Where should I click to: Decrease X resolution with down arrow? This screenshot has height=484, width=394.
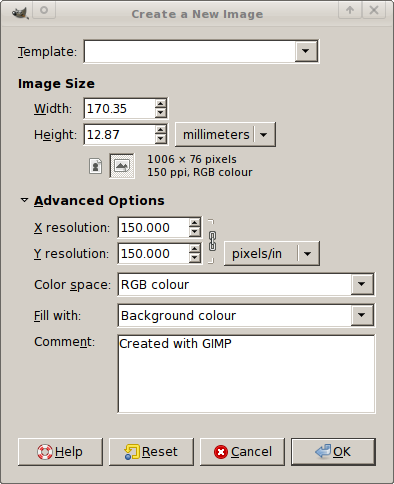195,232
